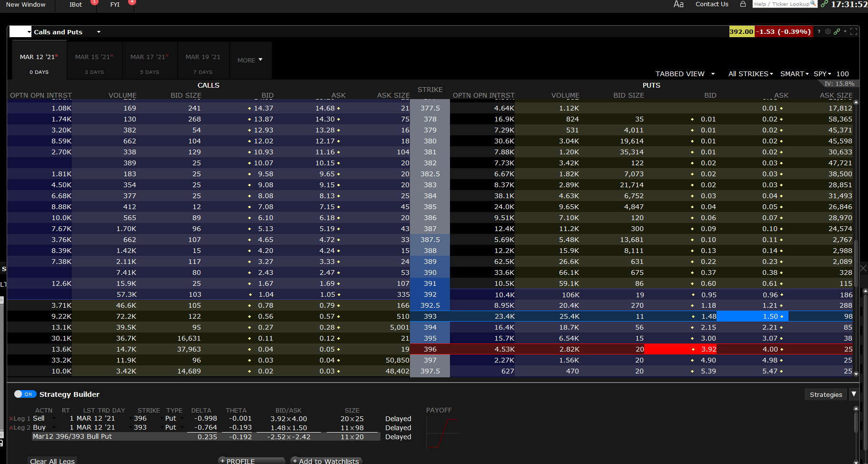
Task: Open the New Window menu
Action: click(26, 4)
